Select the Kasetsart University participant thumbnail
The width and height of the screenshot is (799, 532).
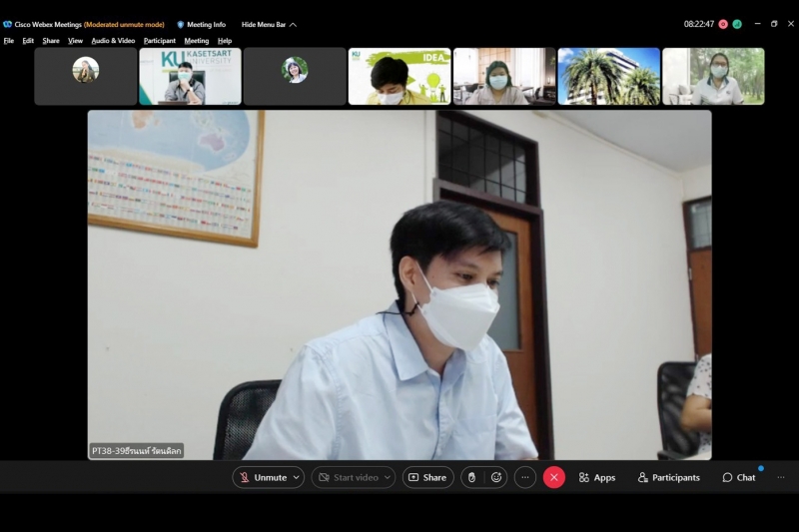[190, 76]
